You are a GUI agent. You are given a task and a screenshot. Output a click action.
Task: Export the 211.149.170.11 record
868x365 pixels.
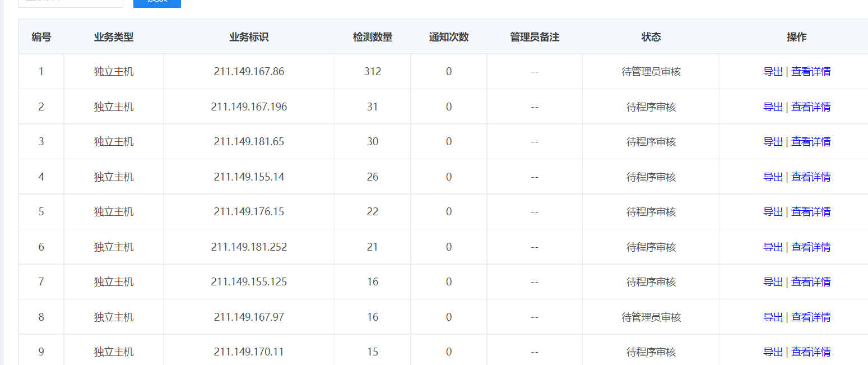pos(773,352)
